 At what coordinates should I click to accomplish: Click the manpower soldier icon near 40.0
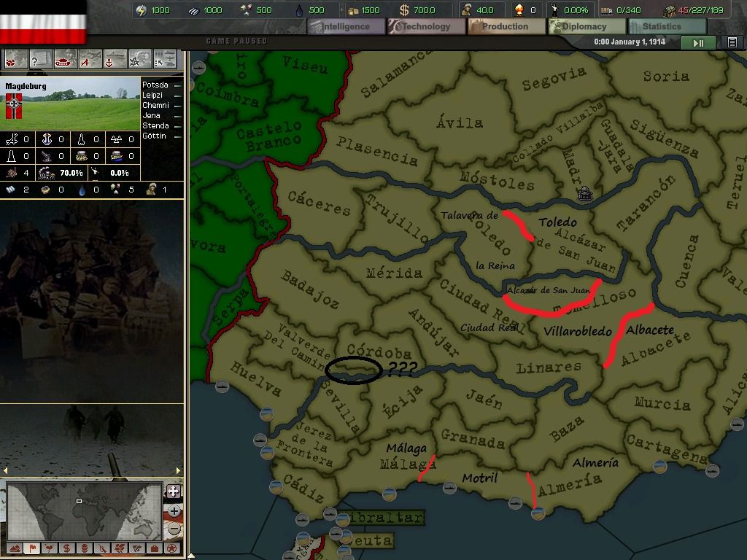(466, 10)
